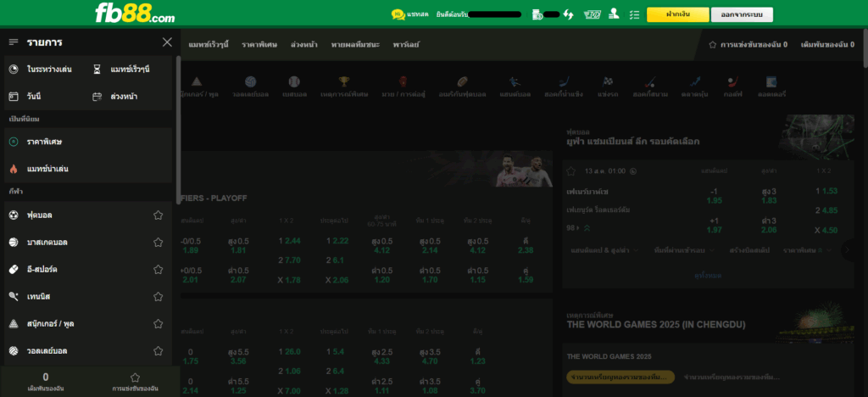868x397 pixels.
Task: Click สร้างบิลสเต็ป bet builder
Action: pos(749,250)
